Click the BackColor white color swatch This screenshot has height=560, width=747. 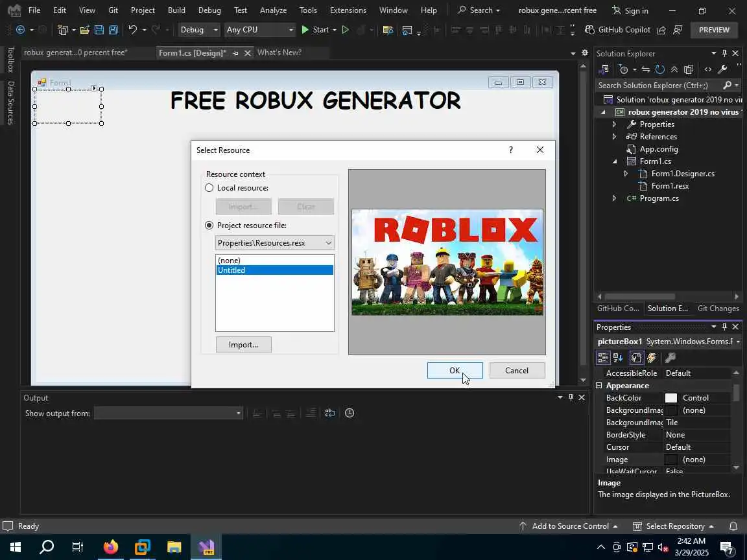[670, 398]
